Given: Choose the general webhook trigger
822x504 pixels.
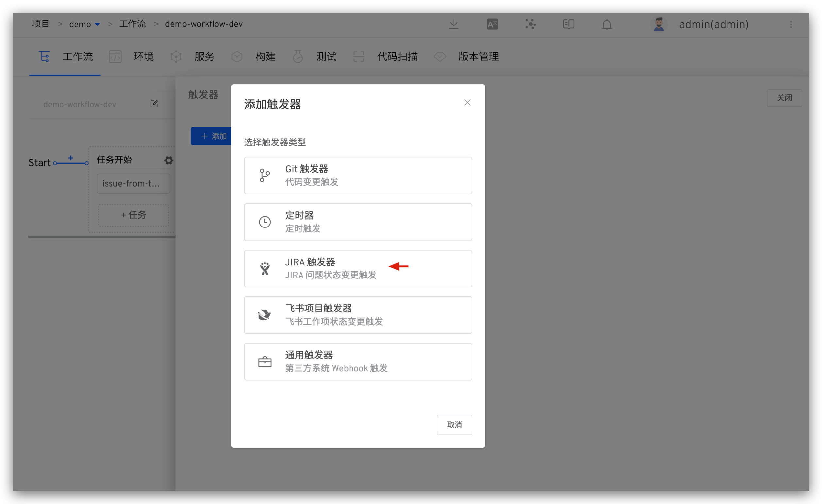Looking at the screenshot, I should pos(358,361).
